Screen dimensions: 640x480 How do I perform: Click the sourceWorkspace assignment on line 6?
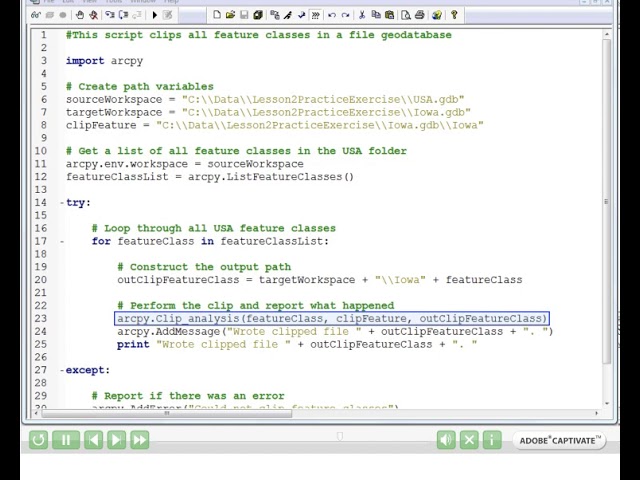(x=265, y=100)
